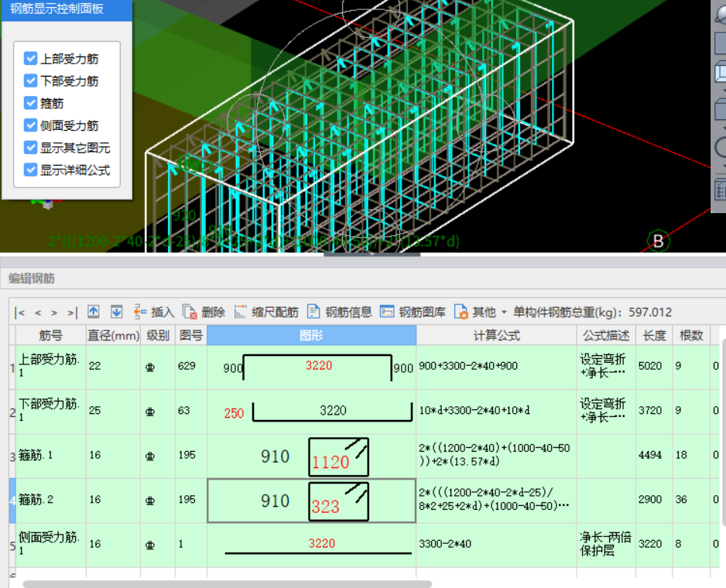Image resolution: width=726 pixels, height=588 pixels.
Task: Click 图形 column header
Action: [x=311, y=335]
